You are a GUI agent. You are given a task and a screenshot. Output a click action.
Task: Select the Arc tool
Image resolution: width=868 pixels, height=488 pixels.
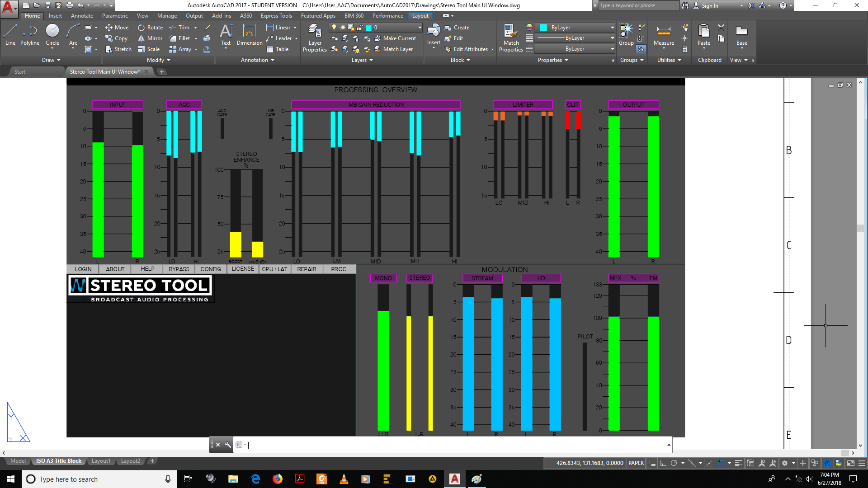coord(73,35)
